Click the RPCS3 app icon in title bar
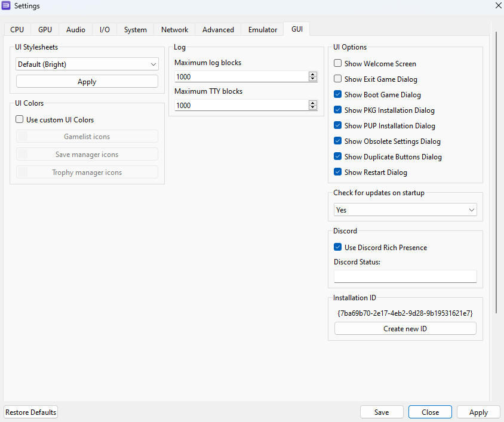Image resolution: width=504 pixels, height=422 pixels. tap(6, 5)
